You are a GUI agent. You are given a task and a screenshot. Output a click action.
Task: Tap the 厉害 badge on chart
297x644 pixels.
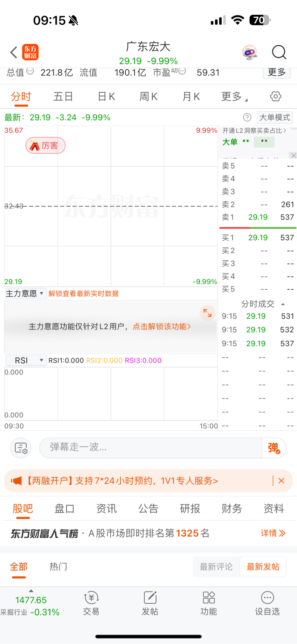(45, 146)
